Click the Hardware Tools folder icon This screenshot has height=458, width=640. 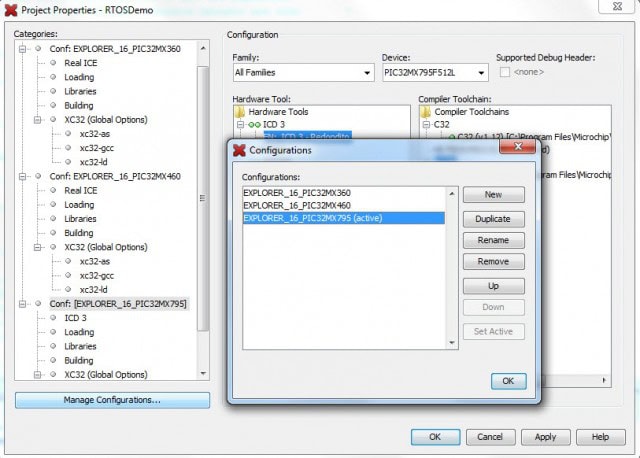[x=240, y=112]
